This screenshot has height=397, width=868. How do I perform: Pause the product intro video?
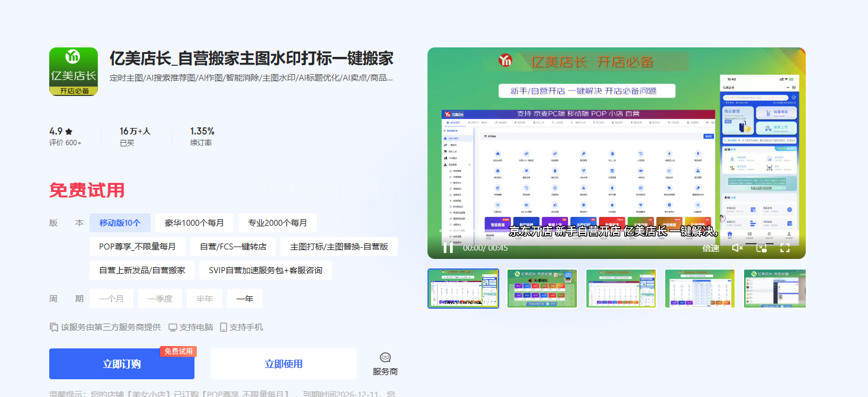coord(448,248)
